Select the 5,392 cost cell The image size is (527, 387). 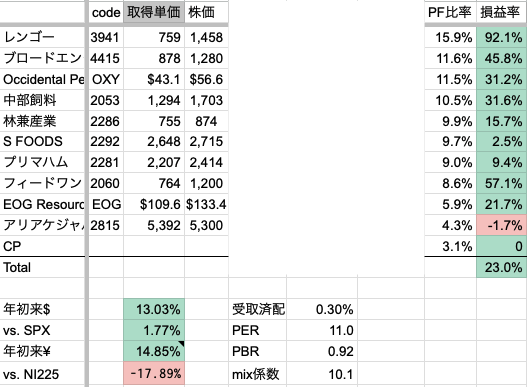click(154, 225)
